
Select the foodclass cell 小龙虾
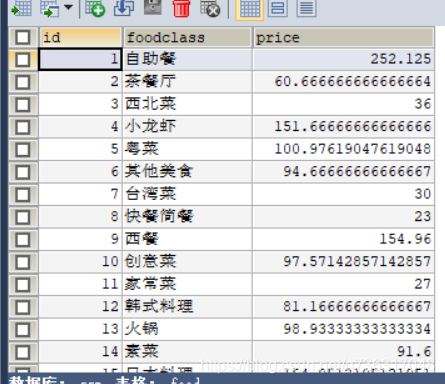tap(187, 127)
